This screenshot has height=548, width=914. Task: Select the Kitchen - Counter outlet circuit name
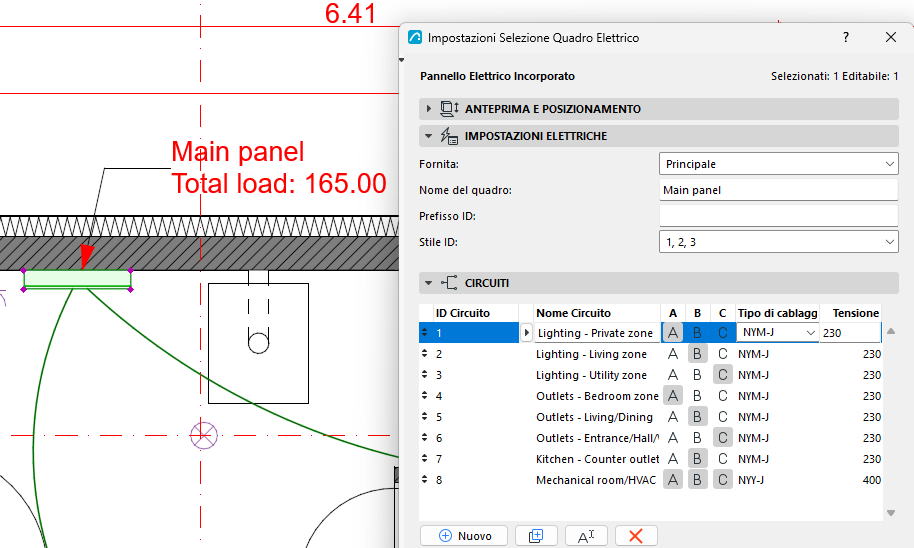(x=597, y=459)
